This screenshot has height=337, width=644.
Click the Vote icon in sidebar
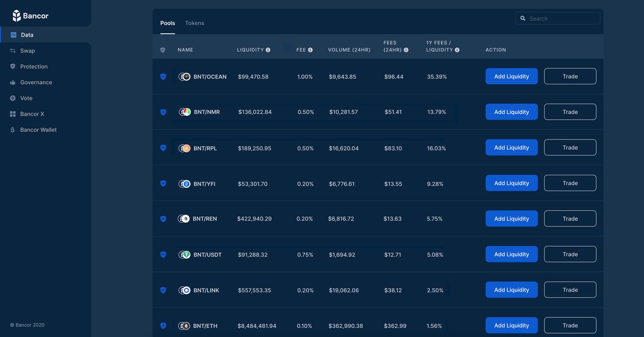(x=13, y=98)
